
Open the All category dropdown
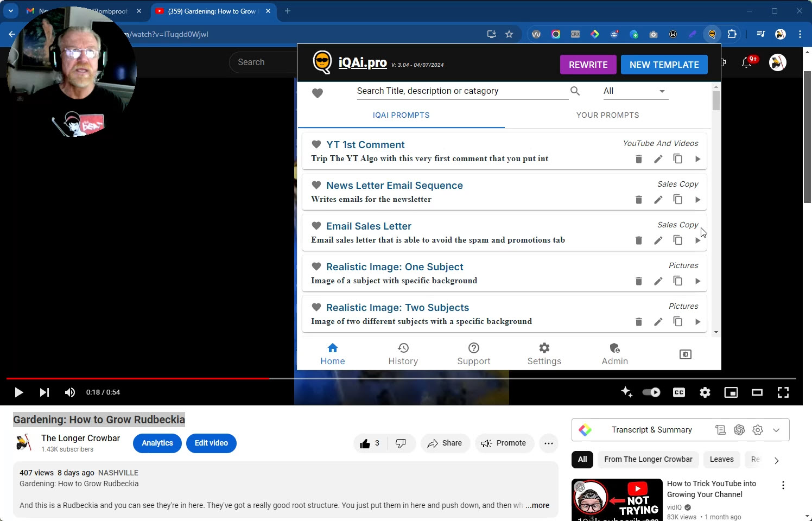(x=635, y=91)
